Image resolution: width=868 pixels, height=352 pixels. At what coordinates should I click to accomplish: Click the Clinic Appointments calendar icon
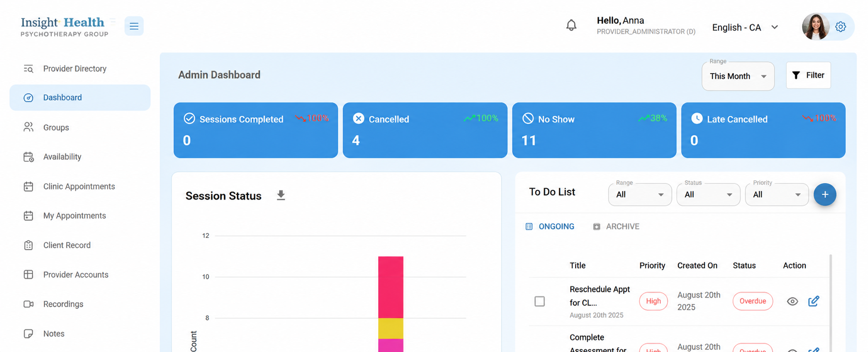coord(28,186)
